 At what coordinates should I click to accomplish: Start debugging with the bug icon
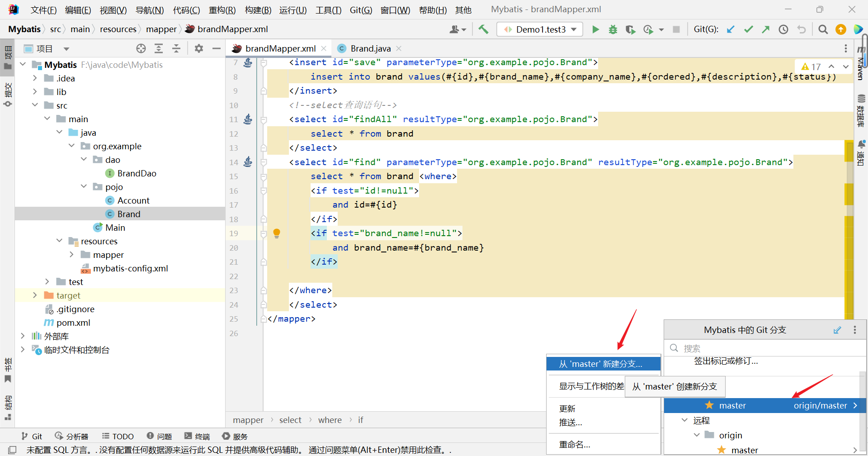point(613,29)
